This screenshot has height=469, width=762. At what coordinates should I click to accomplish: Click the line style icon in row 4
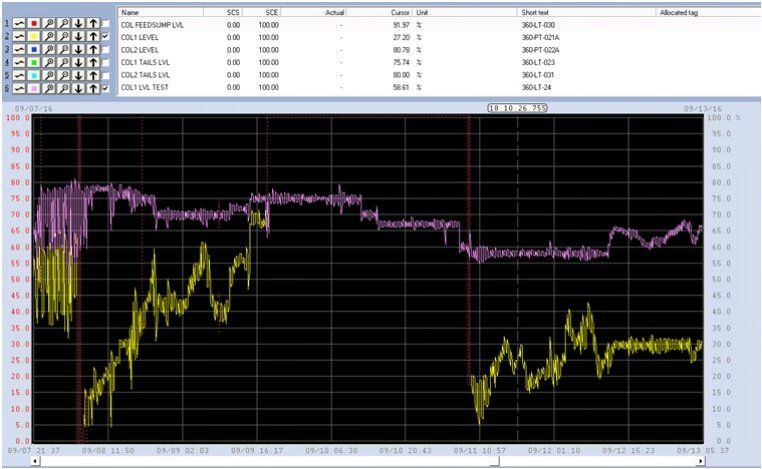point(19,63)
